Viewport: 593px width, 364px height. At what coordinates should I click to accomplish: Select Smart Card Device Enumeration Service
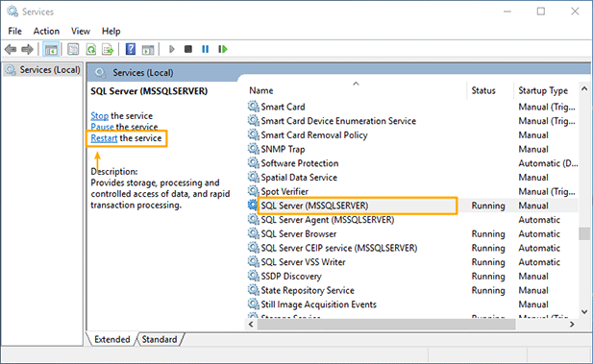412,121
